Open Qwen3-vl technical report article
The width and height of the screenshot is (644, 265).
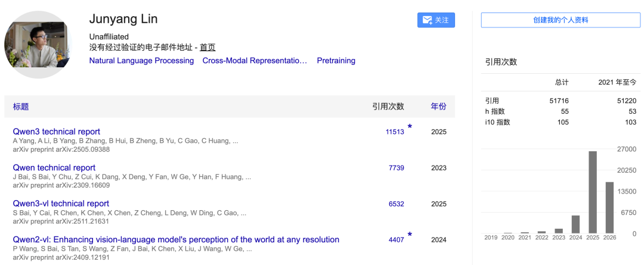tap(61, 204)
